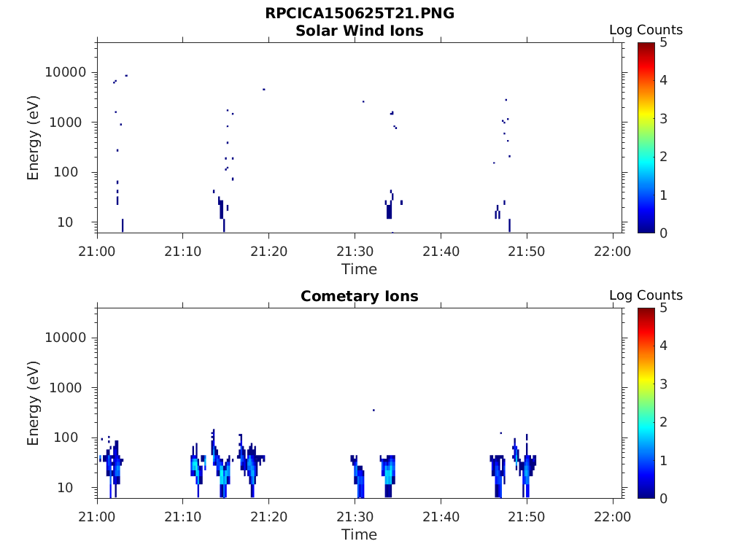Click the 0 tick on the bottom colorbar
This screenshot has height=560, width=747.
(x=663, y=499)
